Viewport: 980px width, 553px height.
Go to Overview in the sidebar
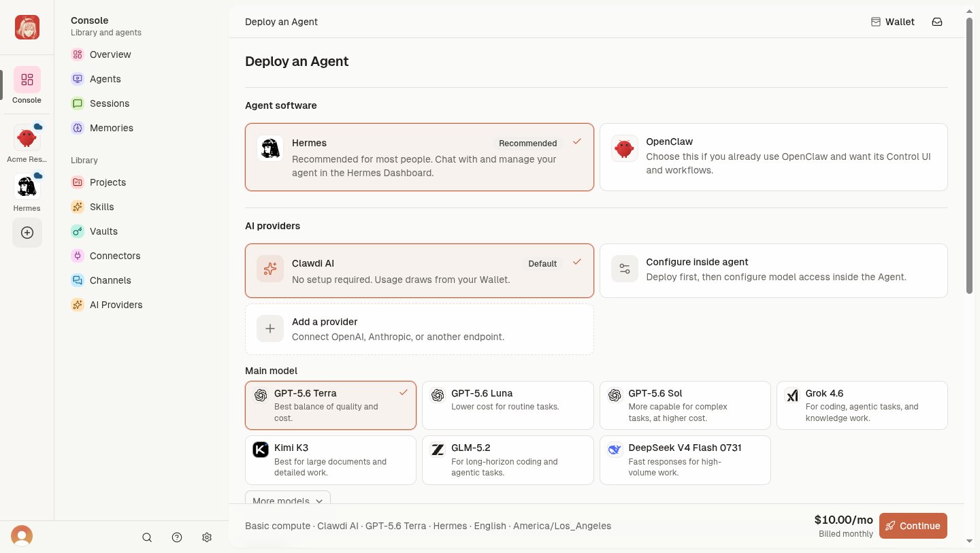[141, 54]
